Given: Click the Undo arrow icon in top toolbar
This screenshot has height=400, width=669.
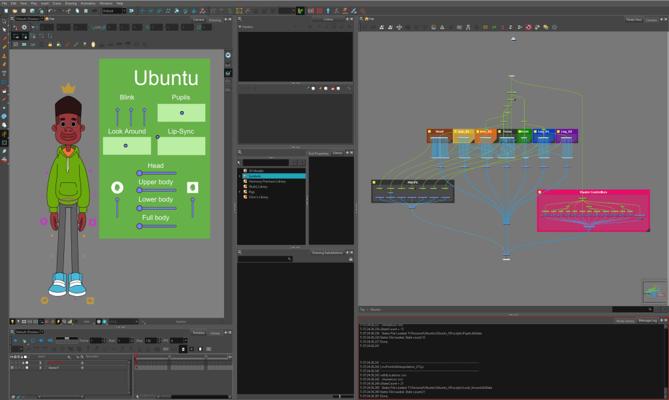Looking at the screenshot, I should (50, 11).
